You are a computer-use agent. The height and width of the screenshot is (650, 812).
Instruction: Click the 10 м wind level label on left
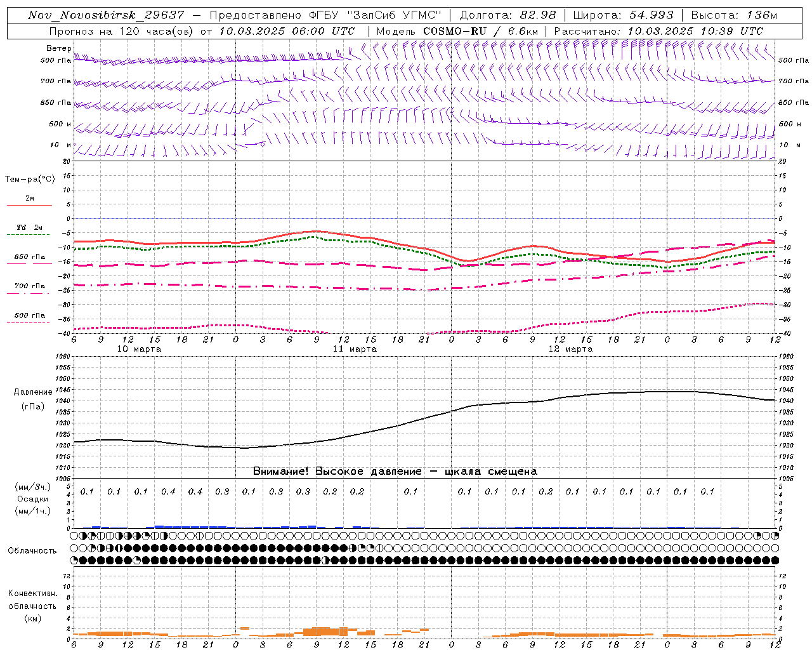click(60, 145)
